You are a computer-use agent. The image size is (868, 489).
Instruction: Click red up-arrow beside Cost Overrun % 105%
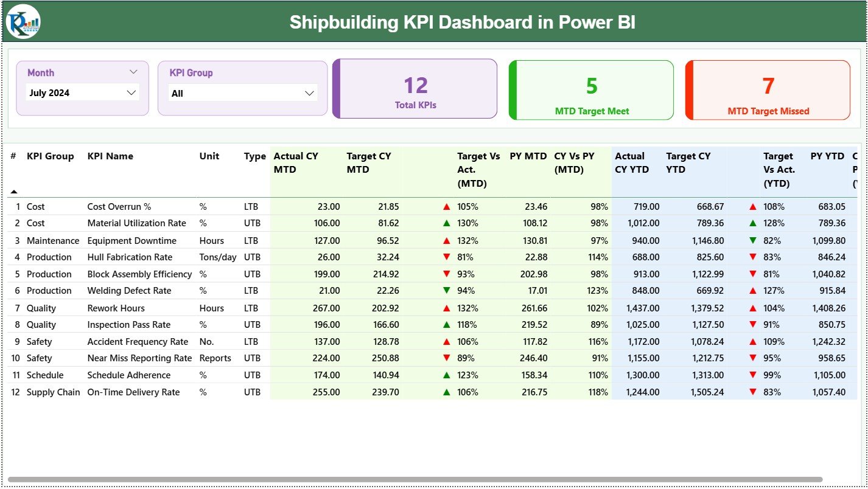[445, 206]
